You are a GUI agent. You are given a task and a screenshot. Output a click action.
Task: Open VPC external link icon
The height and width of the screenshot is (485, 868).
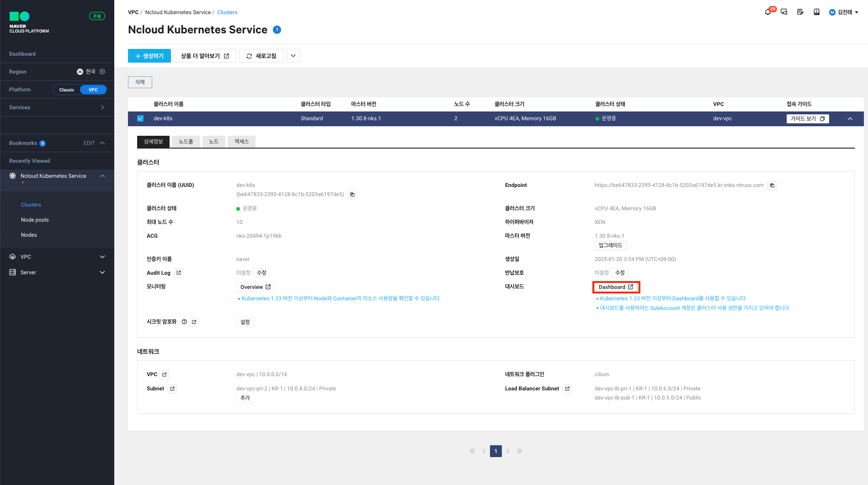point(165,375)
